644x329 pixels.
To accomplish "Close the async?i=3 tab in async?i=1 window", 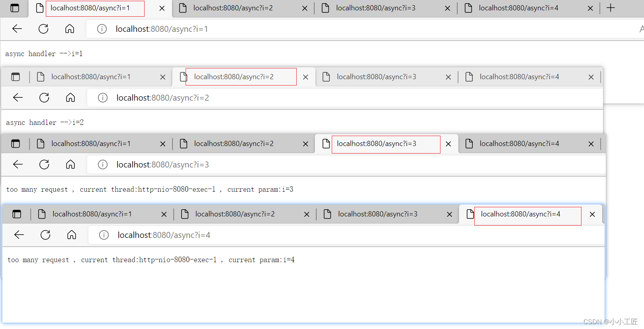I will click(448, 8).
